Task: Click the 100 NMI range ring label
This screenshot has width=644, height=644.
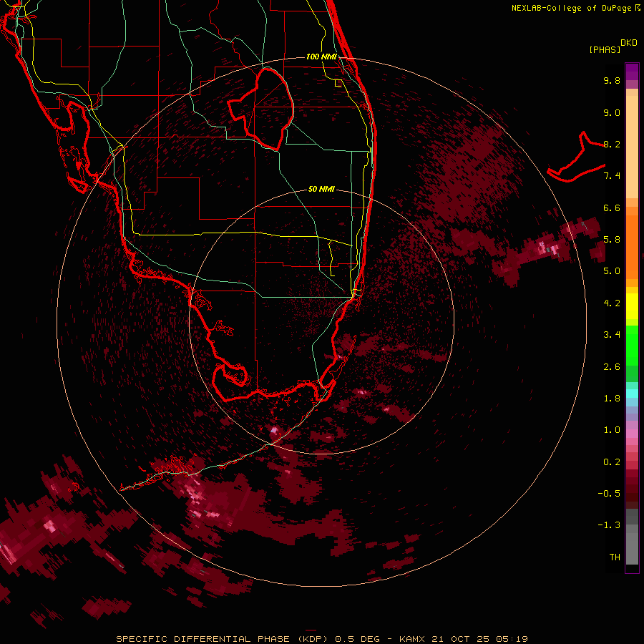Action: click(x=321, y=57)
